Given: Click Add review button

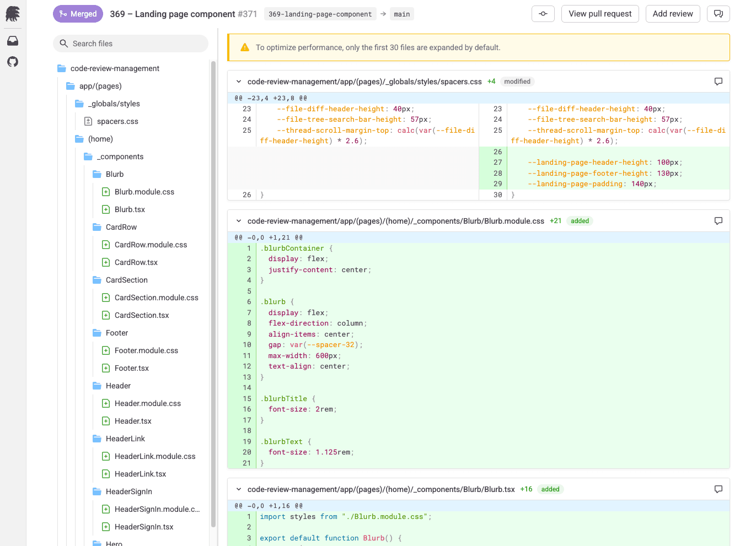Looking at the screenshot, I should tap(673, 14).
